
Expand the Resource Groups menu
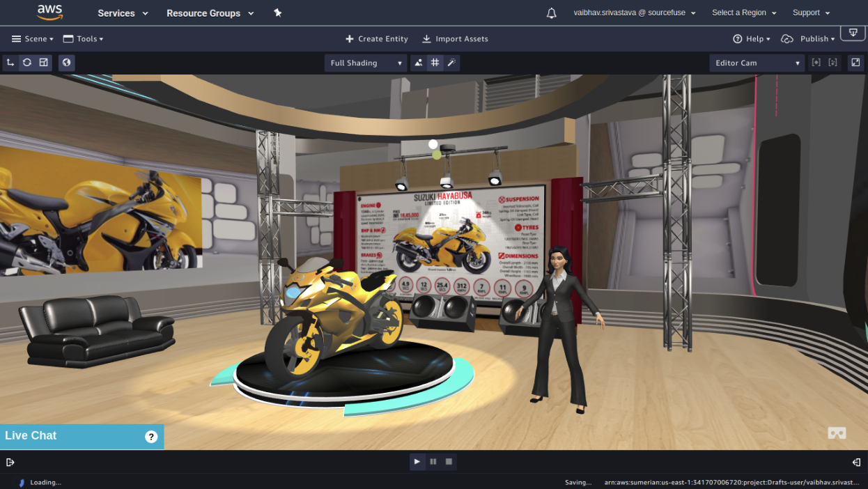tap(210, 13)
